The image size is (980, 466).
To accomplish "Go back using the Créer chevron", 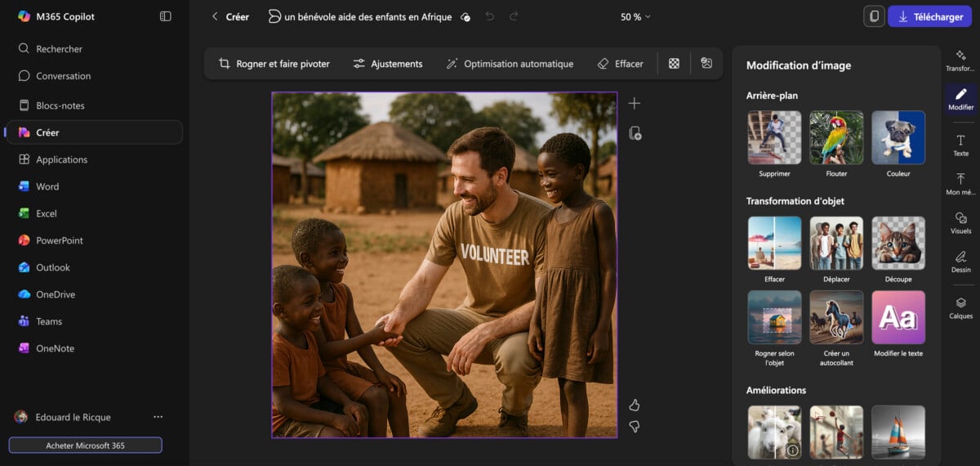I will pyautogui.click(x=216, y=16).
